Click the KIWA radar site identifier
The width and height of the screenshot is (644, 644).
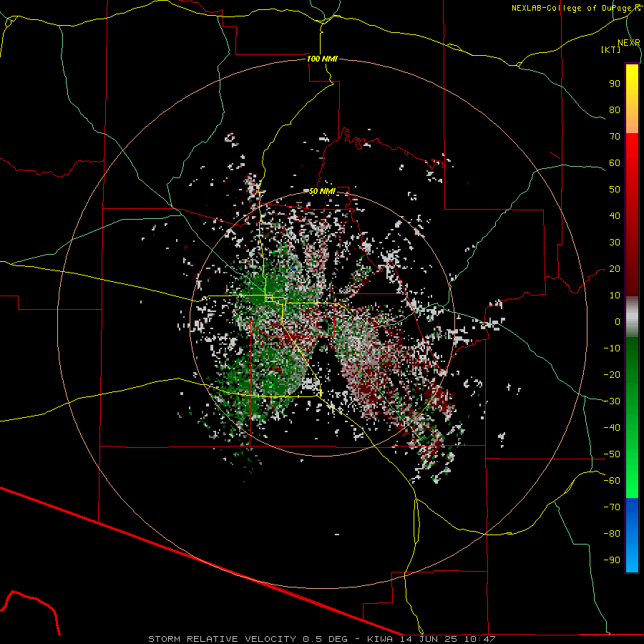[379, 639]
